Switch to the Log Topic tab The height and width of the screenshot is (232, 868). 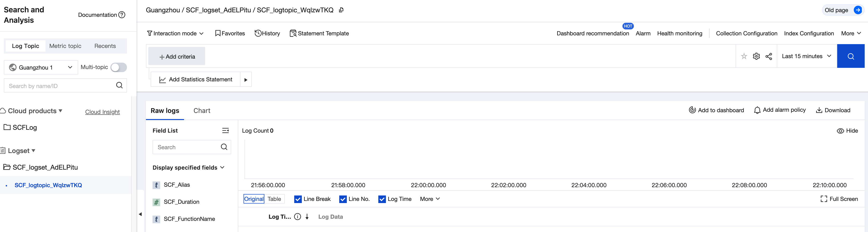(x=26, y=46)
